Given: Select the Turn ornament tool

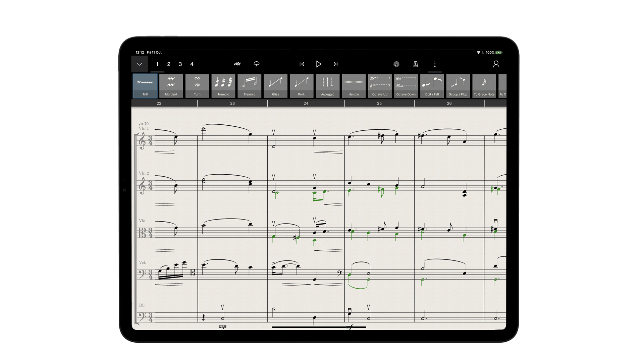Looking at the screenshot, I should tap(197, 86).
